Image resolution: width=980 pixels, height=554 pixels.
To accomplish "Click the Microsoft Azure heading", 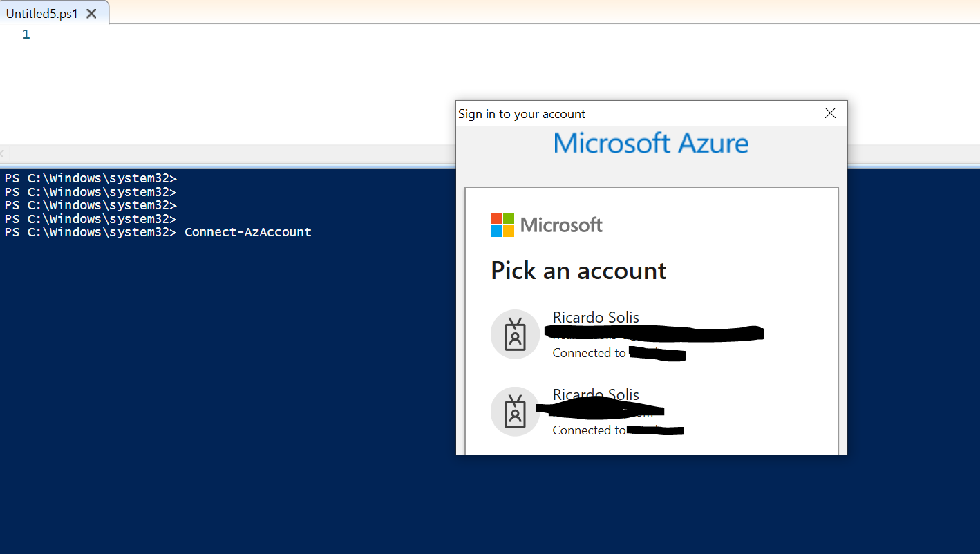I will click(x=651, y=144).
